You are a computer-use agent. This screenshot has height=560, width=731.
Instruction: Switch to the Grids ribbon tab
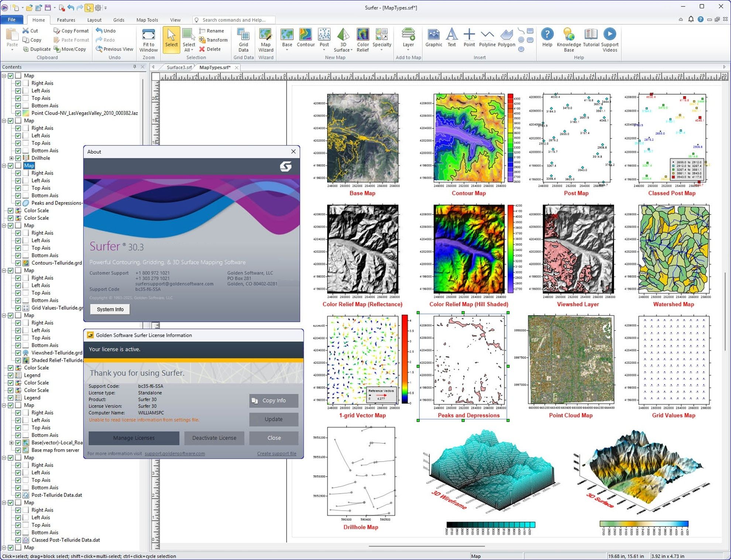click(119, 20)
